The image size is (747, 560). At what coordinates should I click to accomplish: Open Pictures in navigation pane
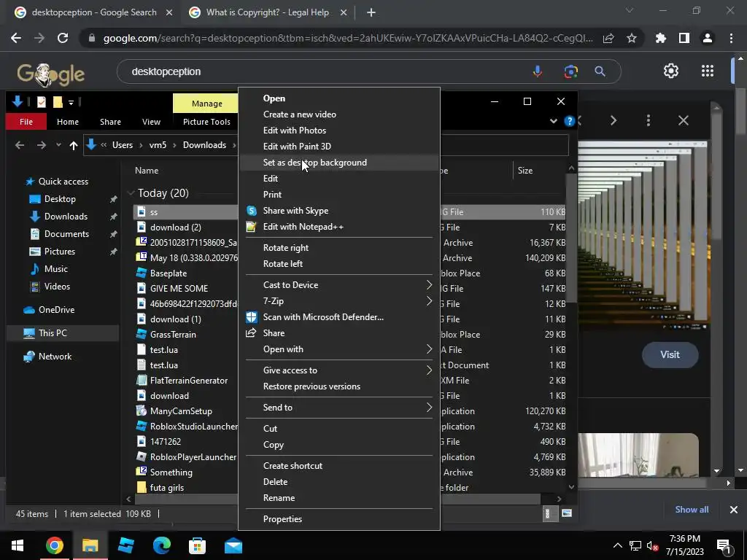59,252
